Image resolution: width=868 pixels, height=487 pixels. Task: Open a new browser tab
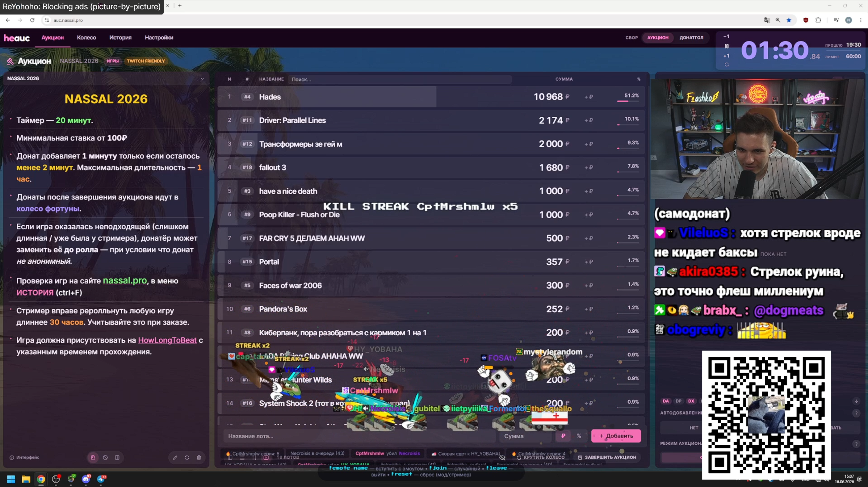point(180,6)
